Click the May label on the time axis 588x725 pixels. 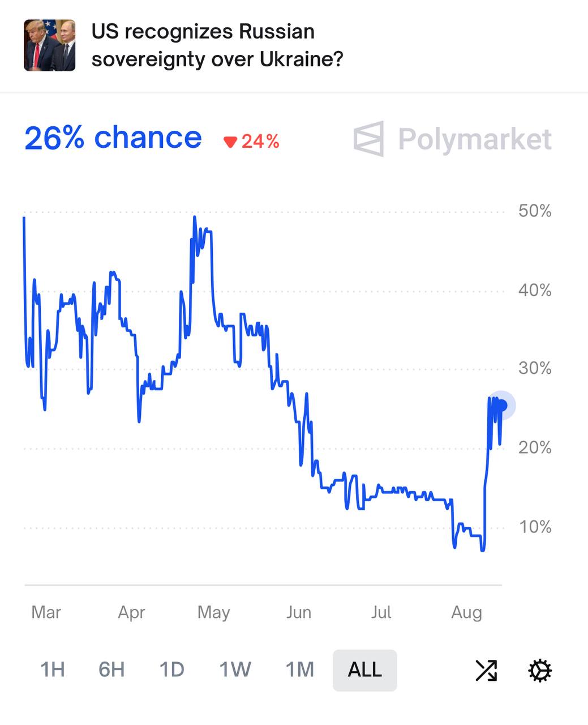pyautogui.click(x=213, y=612)
